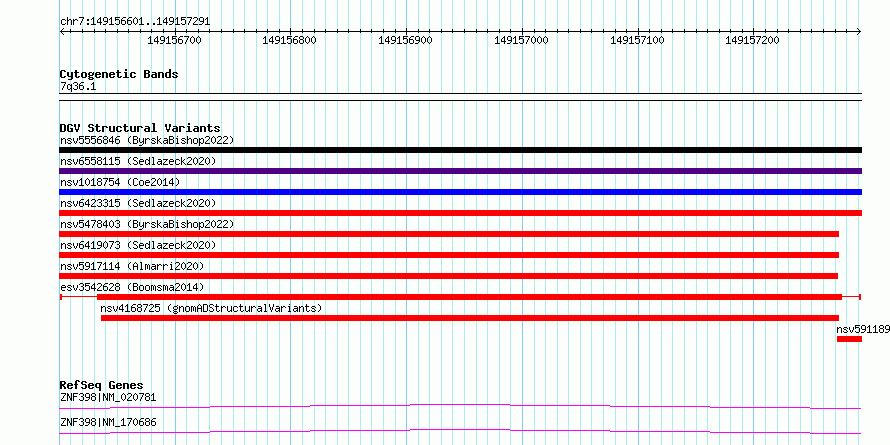The height and width of the screenshot is (445, 890).
Task: Click the red nsv5917114 variant bar
Action: (448, 276)
